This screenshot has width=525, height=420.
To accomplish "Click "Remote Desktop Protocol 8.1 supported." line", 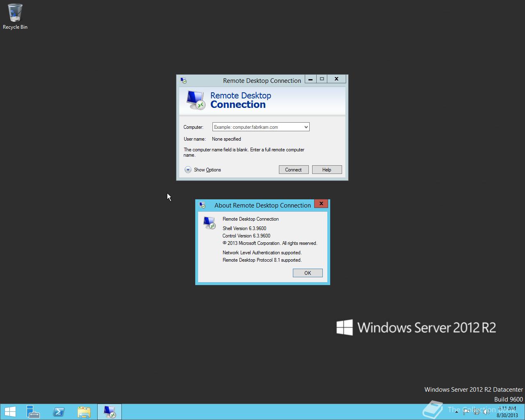I will tap(262, 260).
